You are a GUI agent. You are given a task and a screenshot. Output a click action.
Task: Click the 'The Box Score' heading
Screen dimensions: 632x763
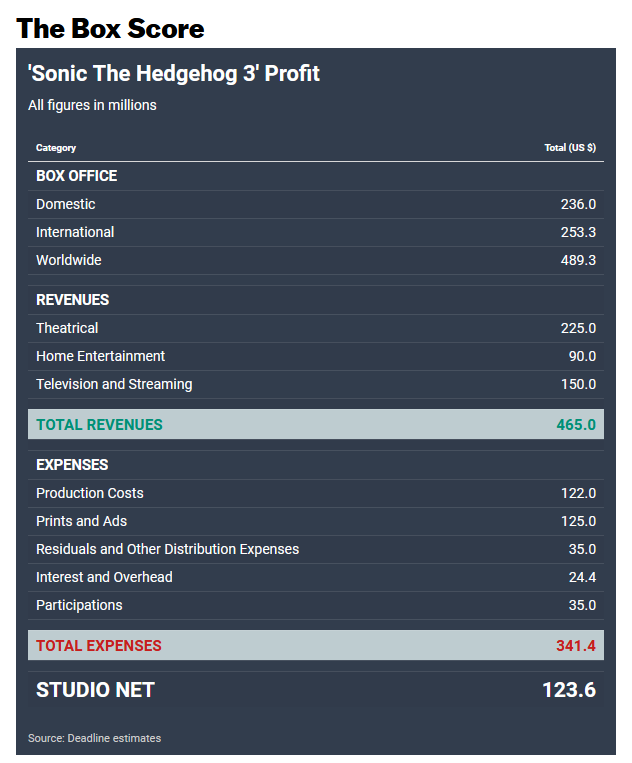pyautogui.click(x=110, y=29)
